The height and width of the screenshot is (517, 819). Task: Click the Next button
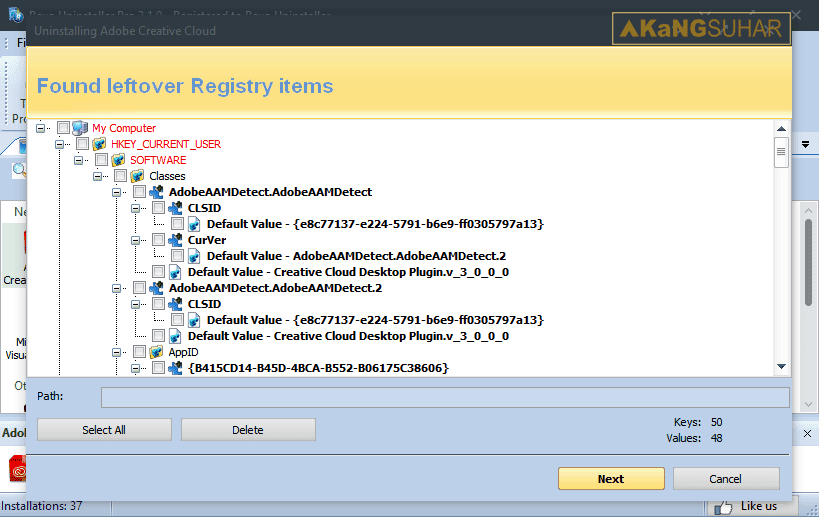[611, 479]
